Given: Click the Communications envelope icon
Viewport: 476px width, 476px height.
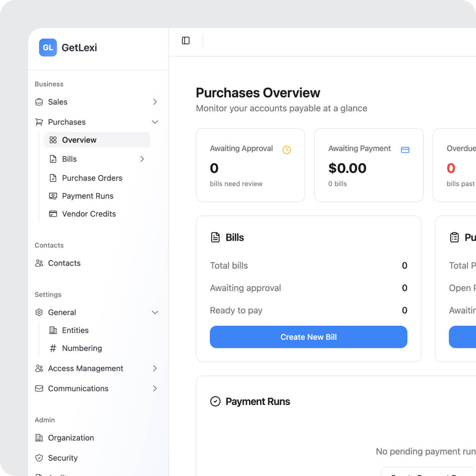Looking at the screenshot, I should click(x=39, y=389).
